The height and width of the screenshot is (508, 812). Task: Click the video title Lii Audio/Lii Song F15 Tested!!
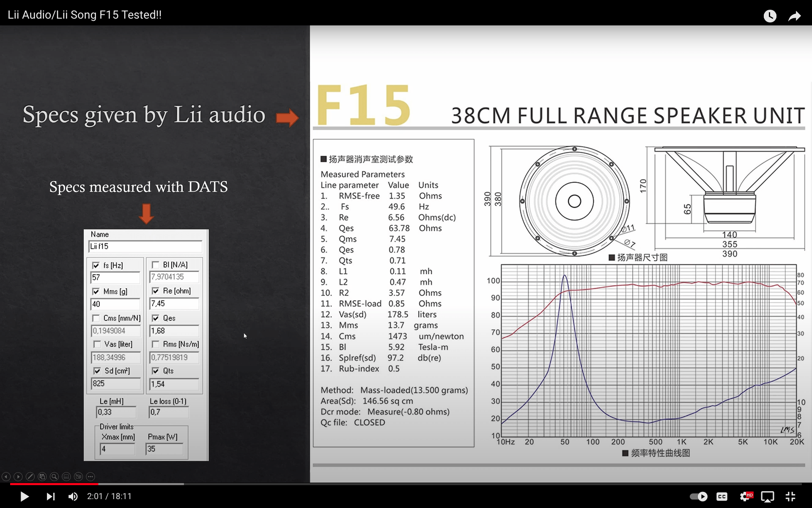[x=85, y=15]
